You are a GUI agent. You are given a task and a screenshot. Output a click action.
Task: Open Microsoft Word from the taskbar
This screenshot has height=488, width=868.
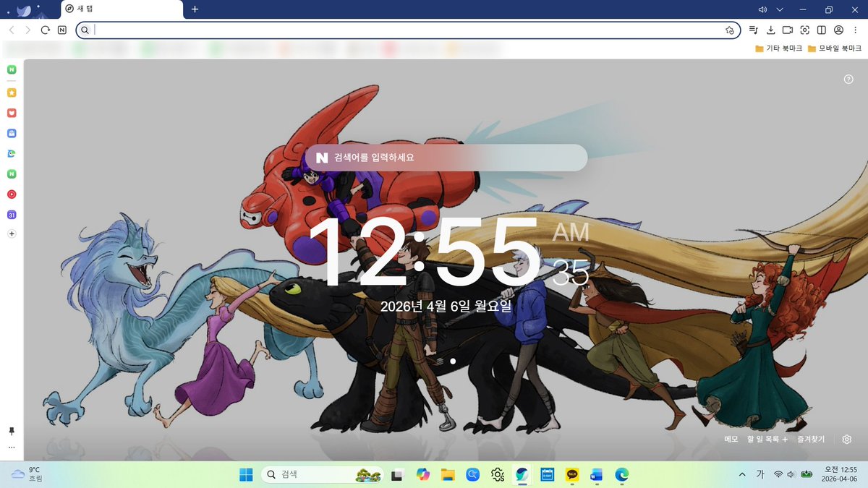[597, 474]
